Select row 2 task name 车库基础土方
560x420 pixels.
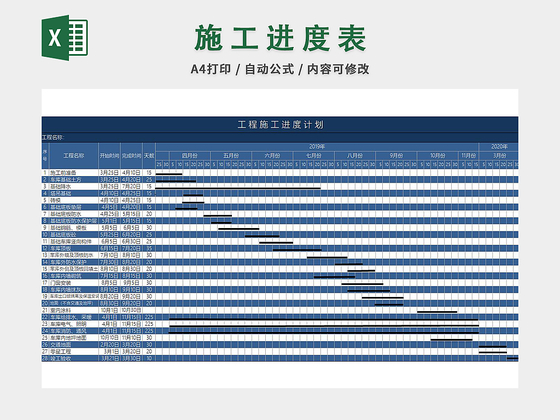pyautogui.click(x=65, y=180)
